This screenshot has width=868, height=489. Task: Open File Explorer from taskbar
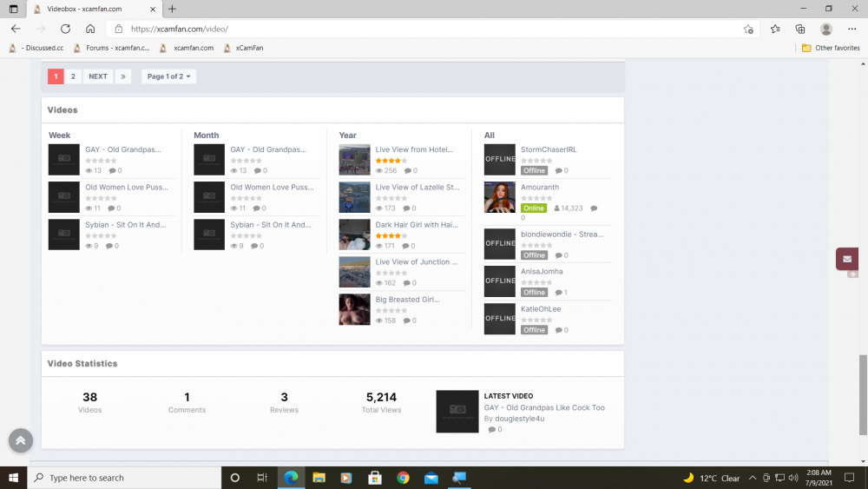tap(319, 478)
